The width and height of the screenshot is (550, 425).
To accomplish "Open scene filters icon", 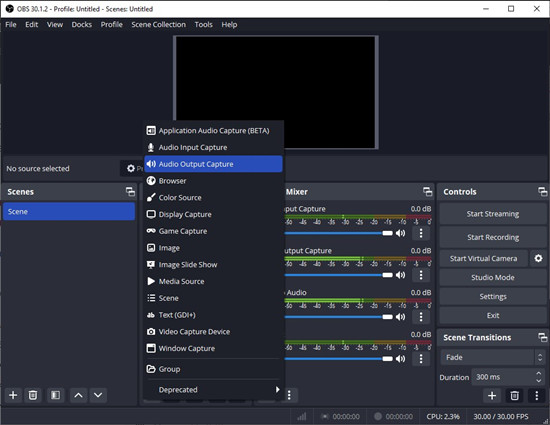I will 55,395.
